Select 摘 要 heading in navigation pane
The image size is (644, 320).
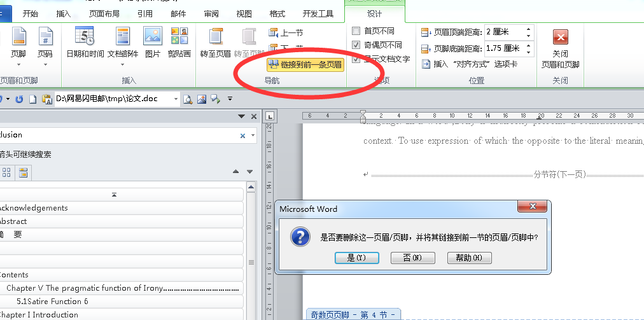tap(121, 235)
